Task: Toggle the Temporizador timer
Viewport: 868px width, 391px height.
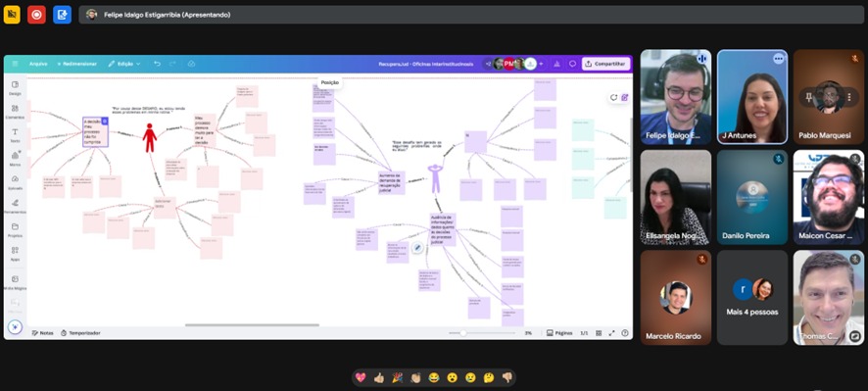Action: click(80, 333)
